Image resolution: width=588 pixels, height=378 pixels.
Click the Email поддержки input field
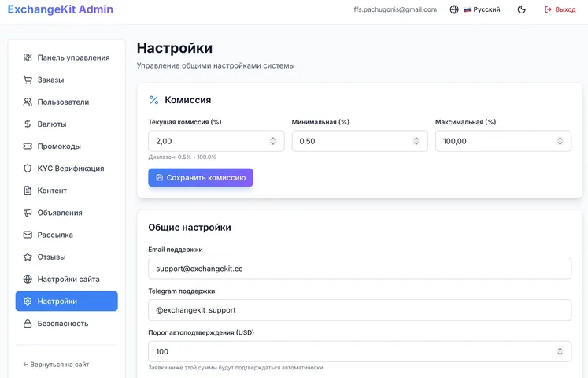point(360,268)
